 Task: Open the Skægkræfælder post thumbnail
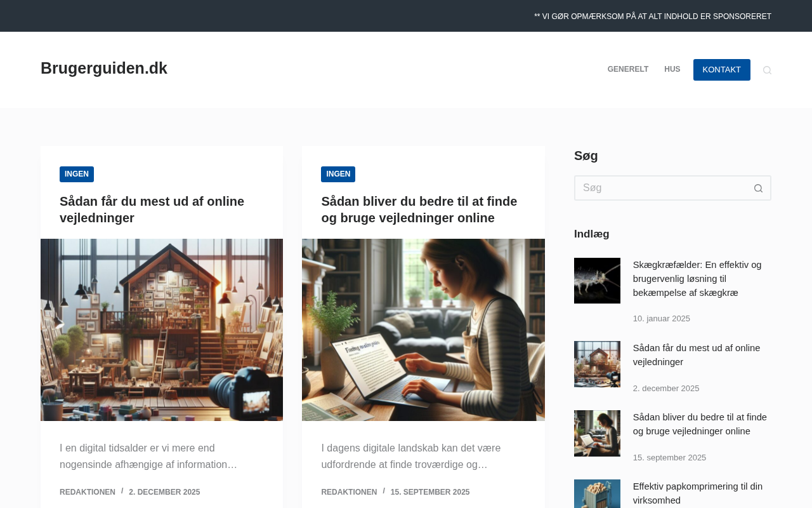(597, 281)
